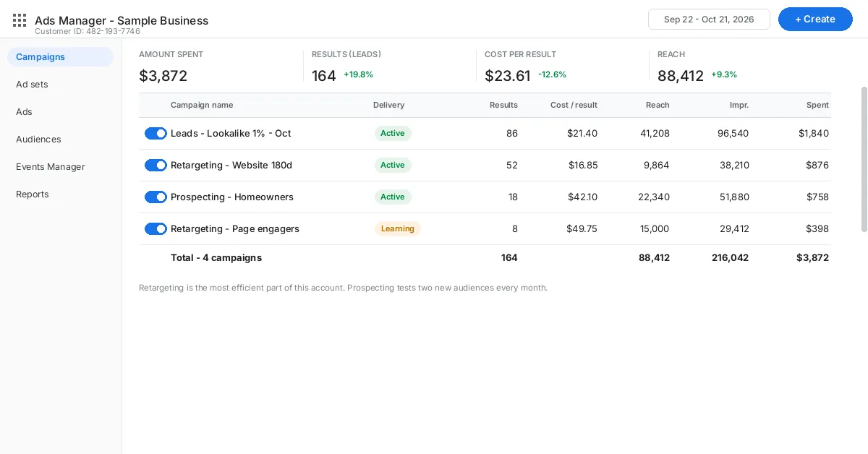Click the Reach 88,412 summary value
Screen dimensions: 868x454
click(681, 76)
